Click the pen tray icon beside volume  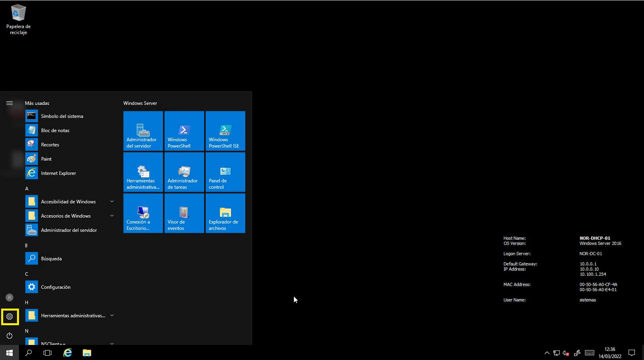pos(577,353)
